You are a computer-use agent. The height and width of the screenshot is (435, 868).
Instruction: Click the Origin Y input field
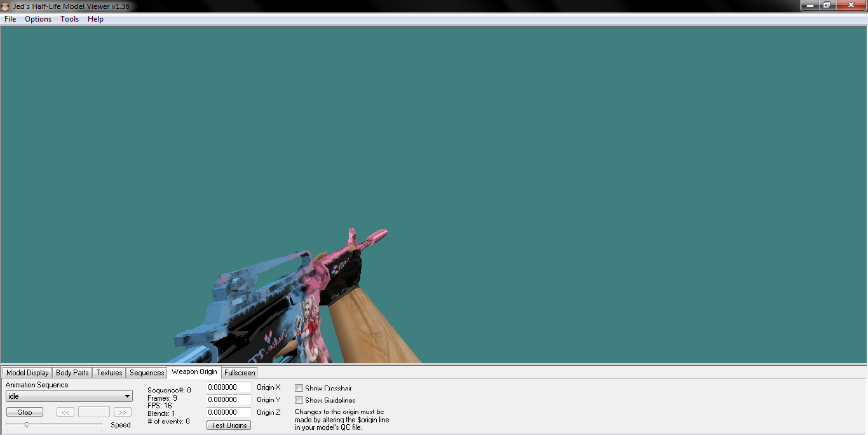tap(229, 400)
